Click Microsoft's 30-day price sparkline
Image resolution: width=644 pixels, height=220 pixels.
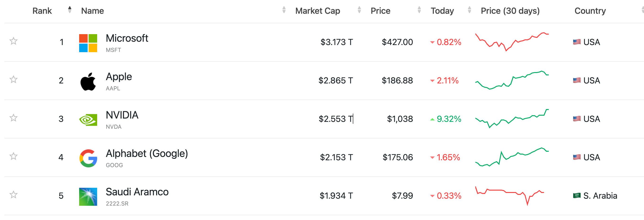(x=512, y=41)
